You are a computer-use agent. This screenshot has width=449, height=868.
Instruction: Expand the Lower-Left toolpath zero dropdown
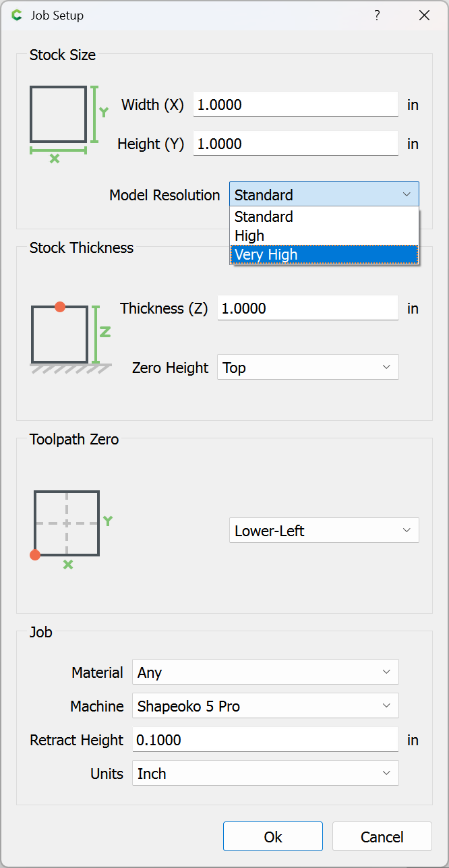pyautogui.click(x=324, y=531)
